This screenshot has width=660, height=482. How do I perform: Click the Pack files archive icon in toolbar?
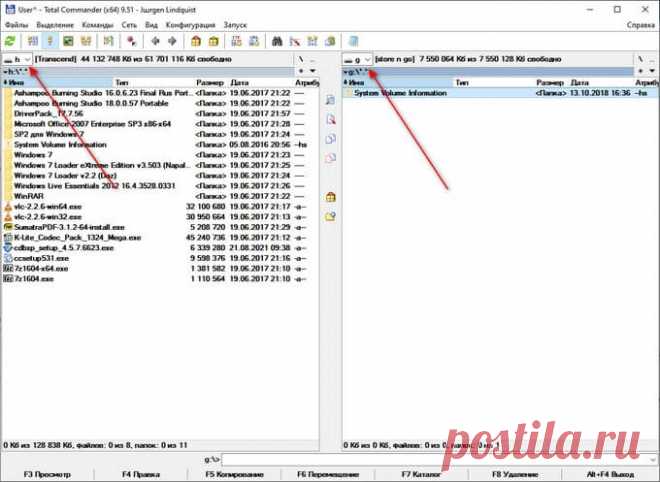(196, 41)
